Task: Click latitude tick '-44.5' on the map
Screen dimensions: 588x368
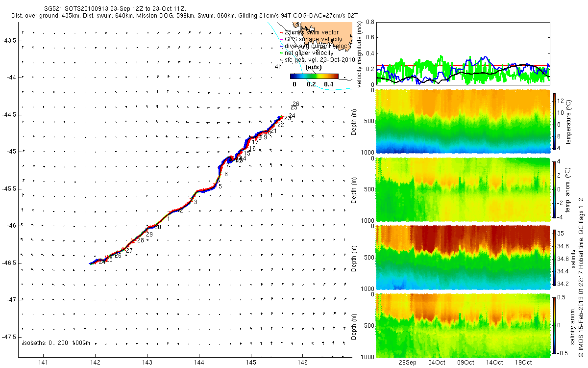Action: point(9,114)
